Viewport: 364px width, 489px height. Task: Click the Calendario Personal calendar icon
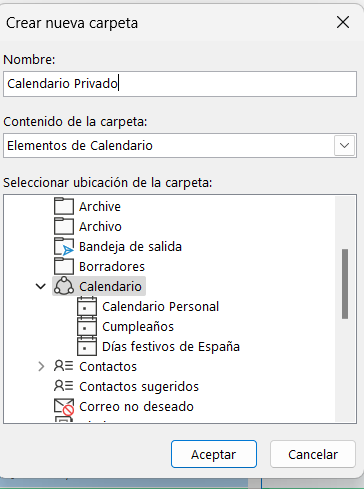[x=87, y=306]
